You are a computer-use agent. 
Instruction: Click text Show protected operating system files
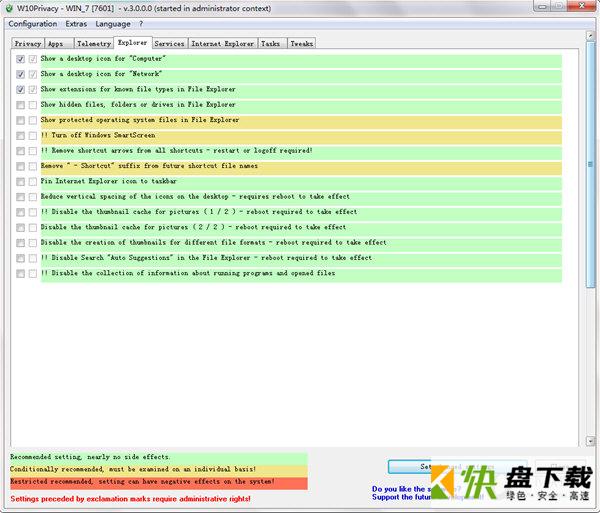pyautogui.click(x=140, y=120)
